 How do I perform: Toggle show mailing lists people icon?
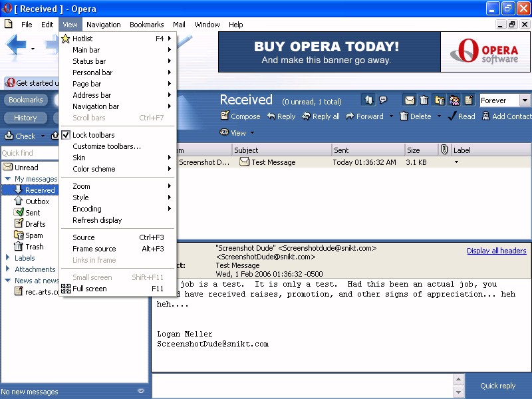click(x=454, y=100)
